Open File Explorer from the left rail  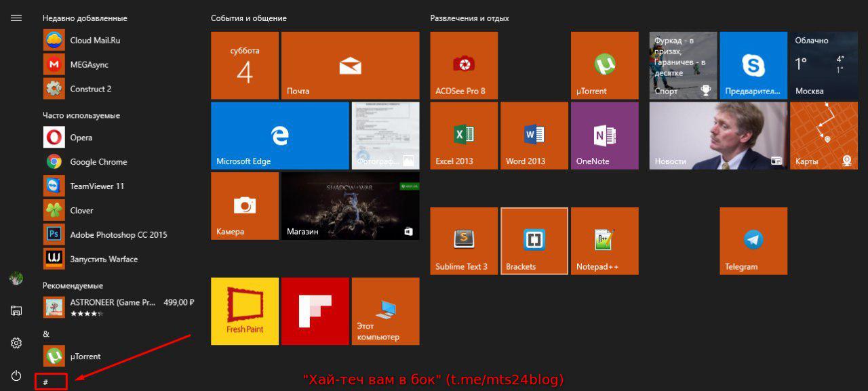coord(16,310)
